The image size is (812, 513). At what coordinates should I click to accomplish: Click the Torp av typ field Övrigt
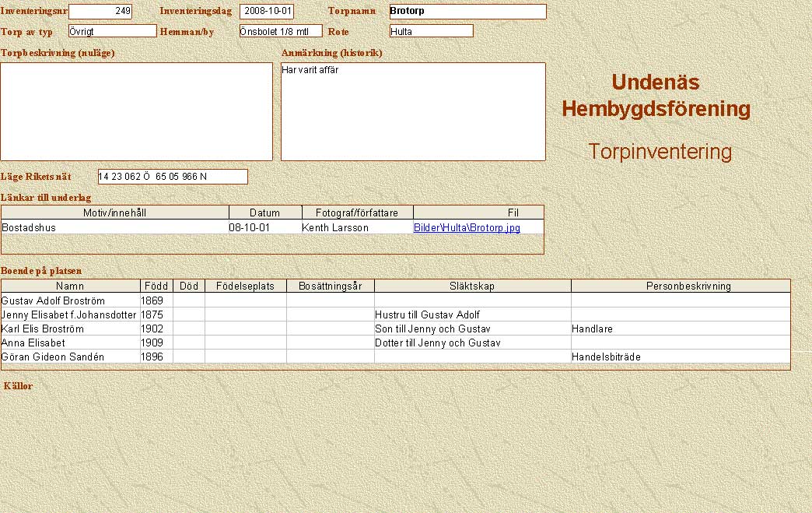[112, 31]
